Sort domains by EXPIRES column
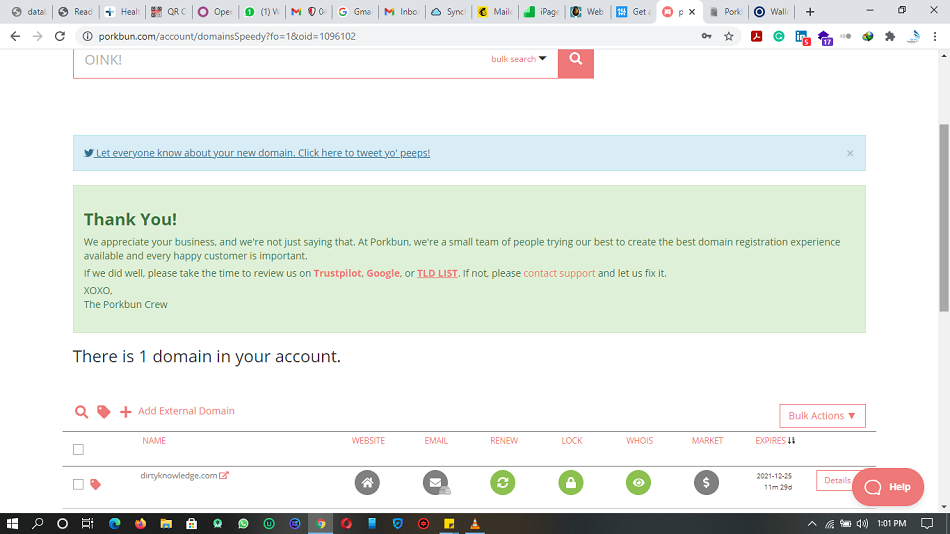Screen dimensions: 950x534 click(775, 441)
